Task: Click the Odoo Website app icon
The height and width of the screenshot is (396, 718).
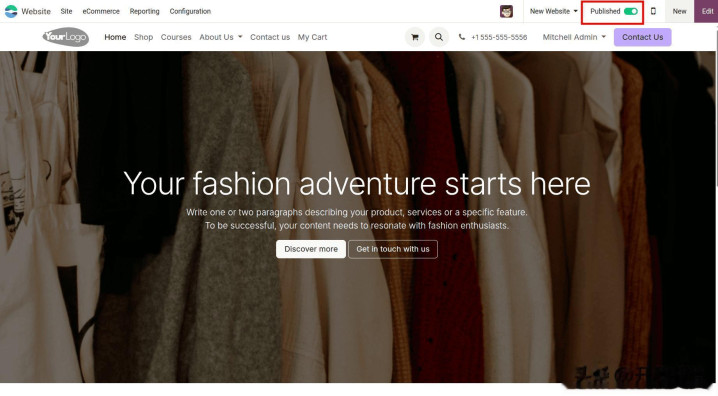Action: coord(11,11)
